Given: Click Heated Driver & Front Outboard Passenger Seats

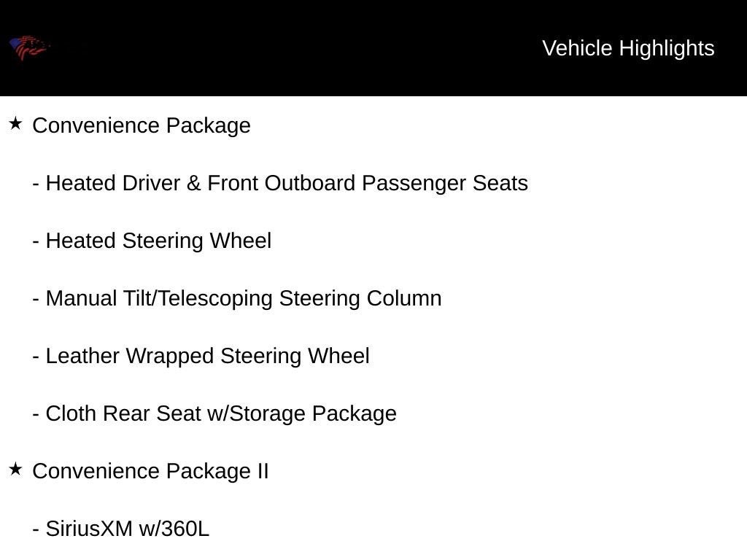Looking at the screenshot, I should 287,183.
